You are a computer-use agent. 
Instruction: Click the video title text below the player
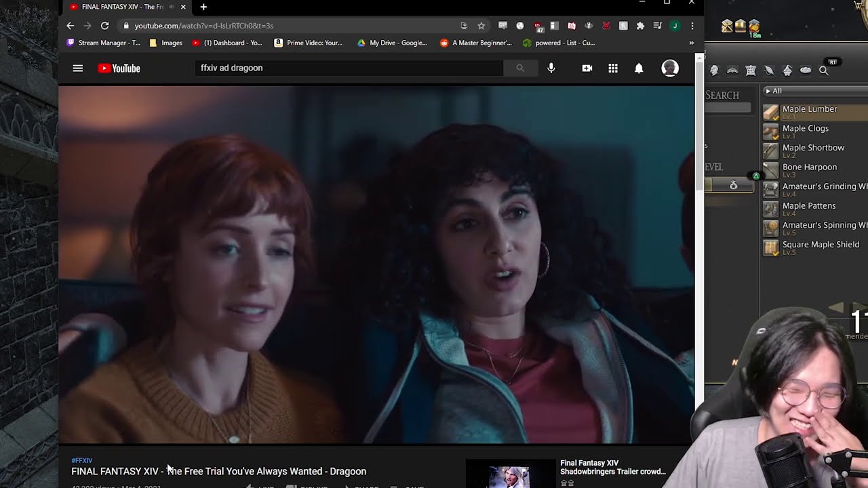pyautogui.click(x=219, y=471)
